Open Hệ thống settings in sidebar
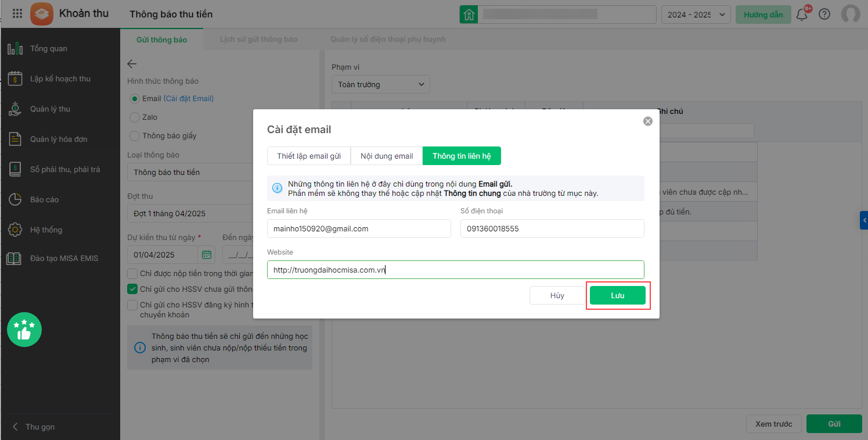Image resolution: width=868 pixels, height=440 pixels. pos(46,230)
